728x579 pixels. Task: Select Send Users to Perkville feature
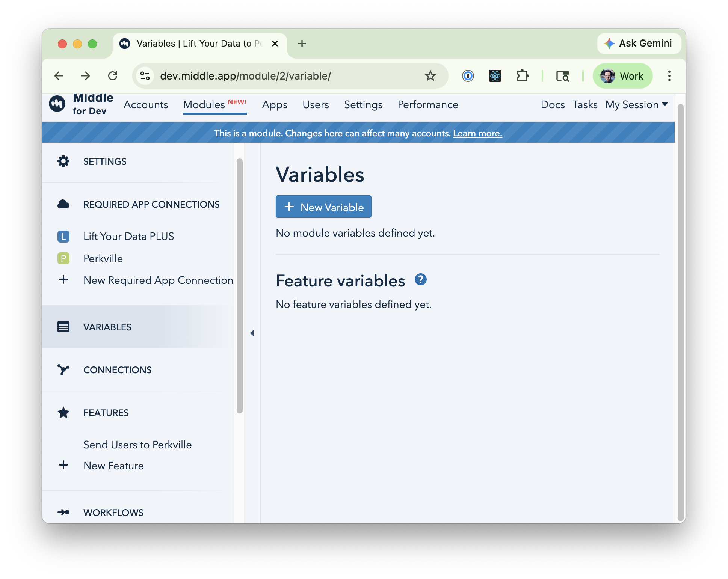coord(137,445)
